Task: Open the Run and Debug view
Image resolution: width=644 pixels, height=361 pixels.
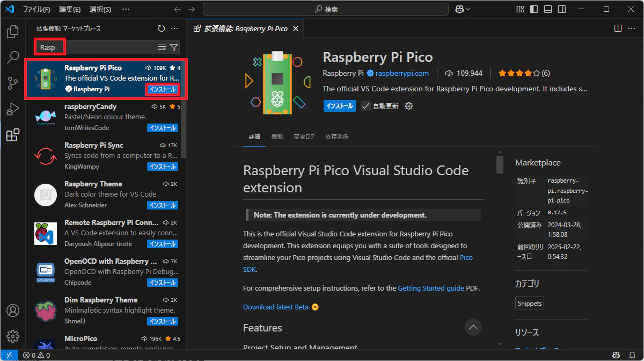Action: pyautogui.click(x=13, y=109)
